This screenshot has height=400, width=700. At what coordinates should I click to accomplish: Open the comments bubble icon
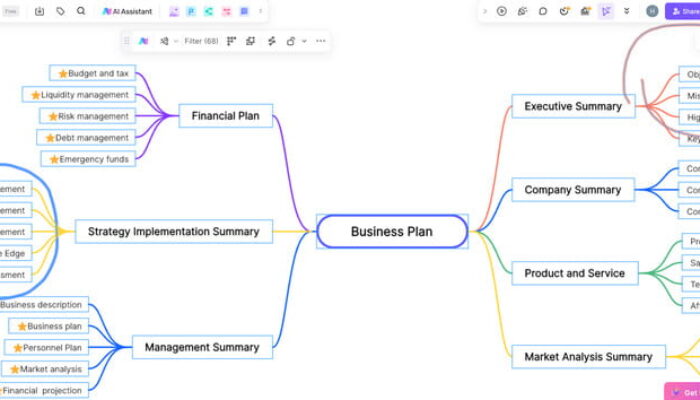click(543, 11)
